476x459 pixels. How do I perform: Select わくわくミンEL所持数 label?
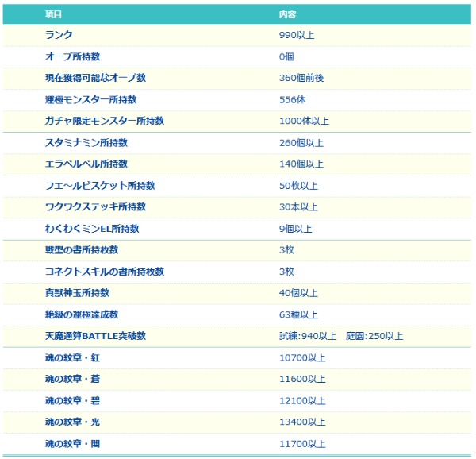92,228
